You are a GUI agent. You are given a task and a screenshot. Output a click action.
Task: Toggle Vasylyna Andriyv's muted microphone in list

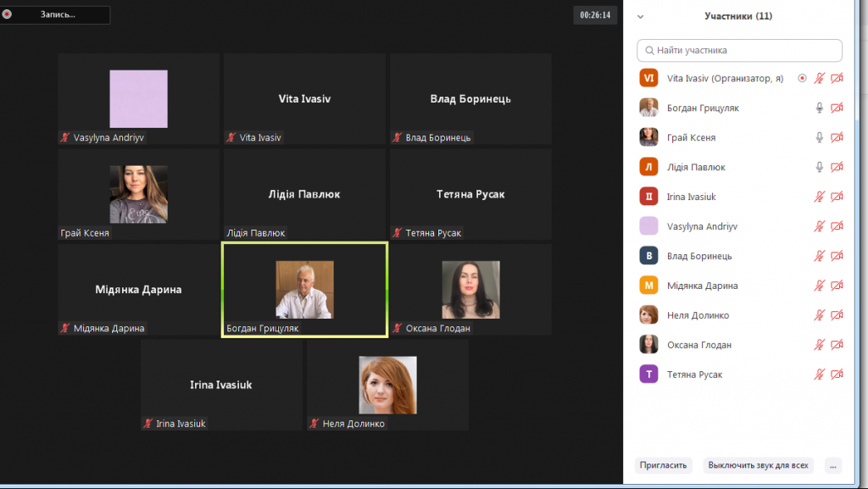[x=819, y=226]
